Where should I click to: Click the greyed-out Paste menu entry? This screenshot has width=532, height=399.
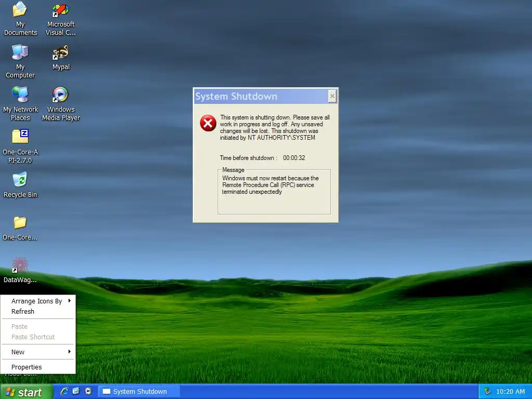coord(38,326)
